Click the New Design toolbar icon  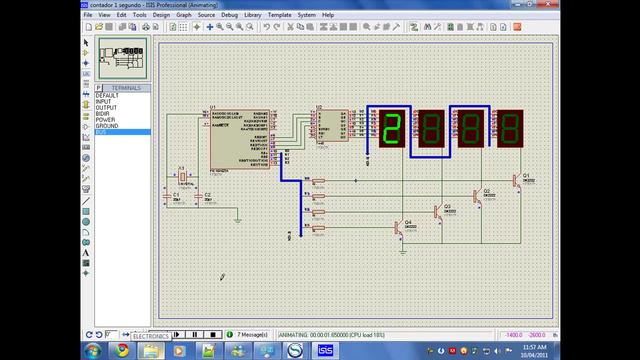89,27
